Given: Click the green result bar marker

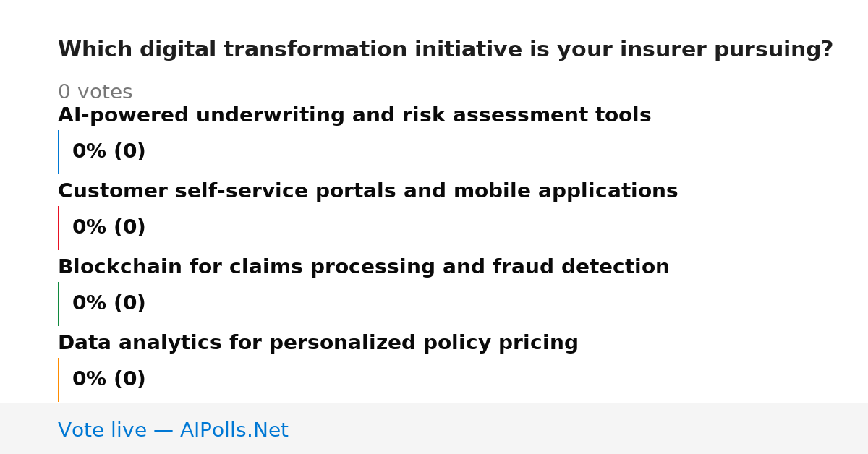Looking at the screenshot, I should 58,304.
